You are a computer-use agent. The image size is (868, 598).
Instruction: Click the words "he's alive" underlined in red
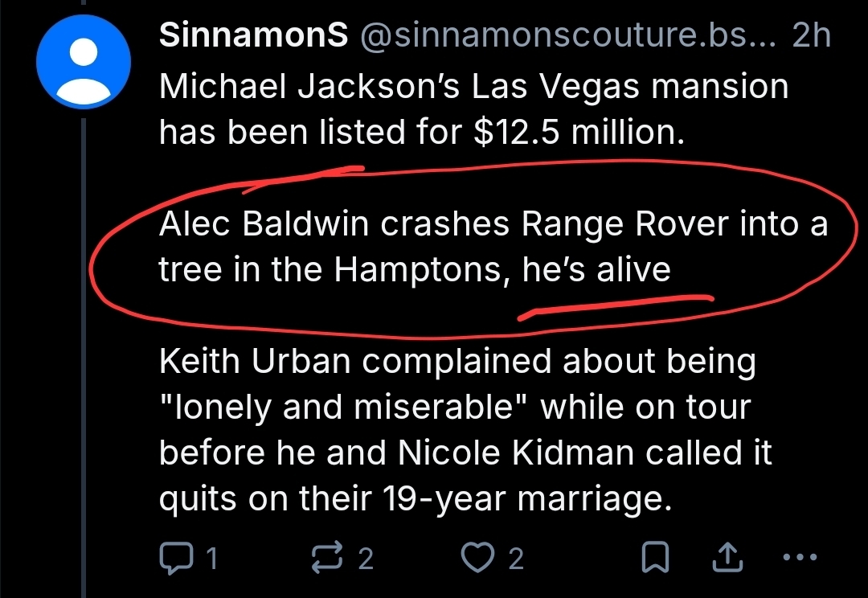[596, 270]
